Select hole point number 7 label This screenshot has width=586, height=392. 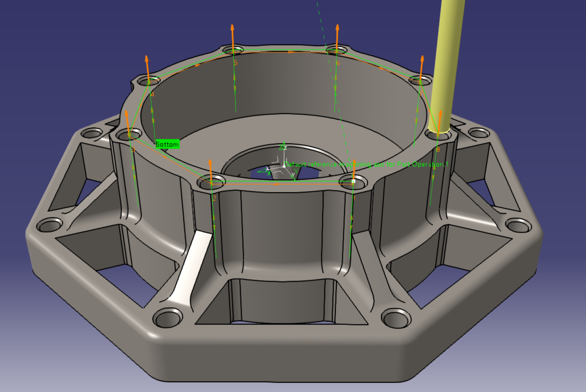[x=420, y=94]
